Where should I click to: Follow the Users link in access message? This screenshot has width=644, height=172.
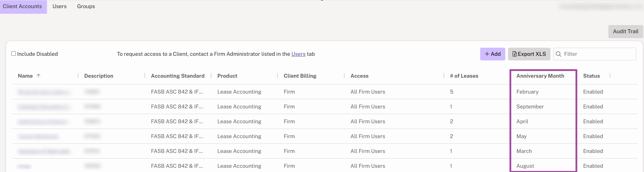(x=298, y=54)
